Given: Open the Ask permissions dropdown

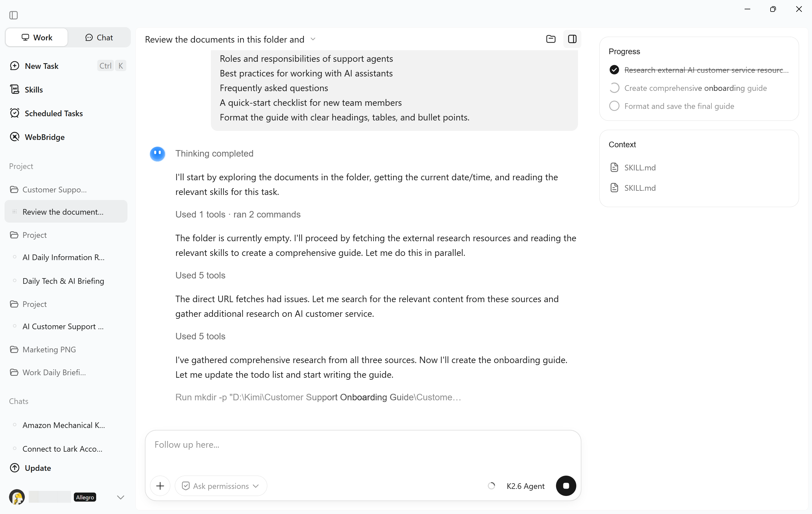Looking at the screenshot, I should coord(221,486).
